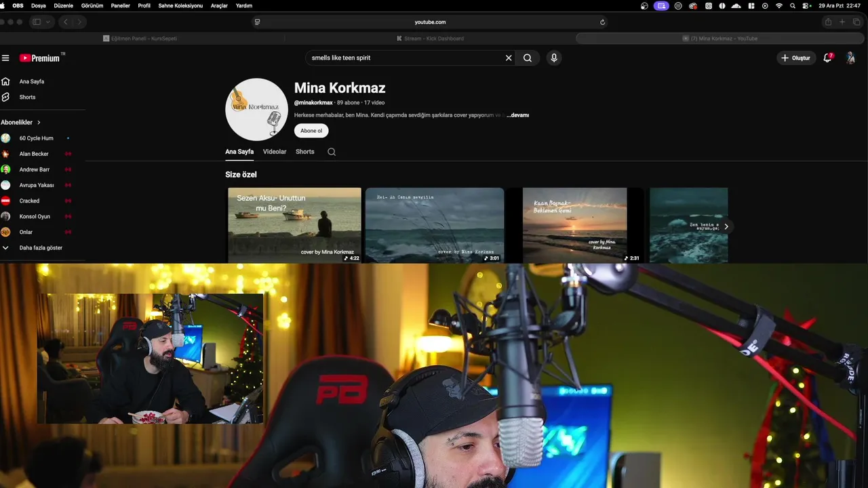
Task: Switch to the Videolar tab
Action: pyautogui.click(x=275, y=152)
